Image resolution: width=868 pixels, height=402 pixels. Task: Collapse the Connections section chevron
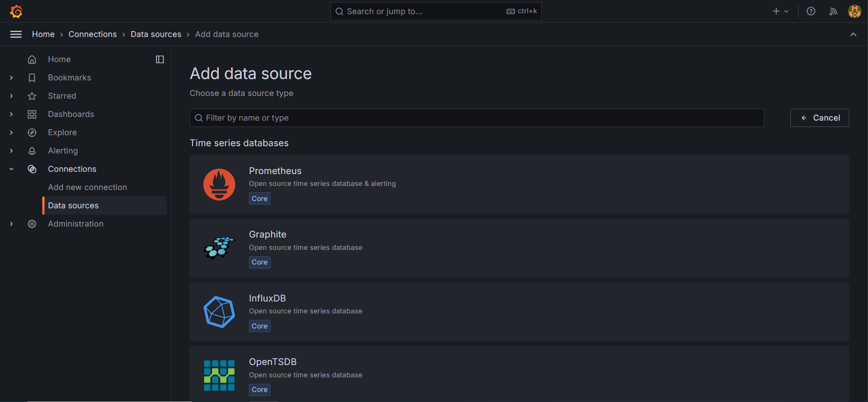pyautogui.click(x=11, y=169)
